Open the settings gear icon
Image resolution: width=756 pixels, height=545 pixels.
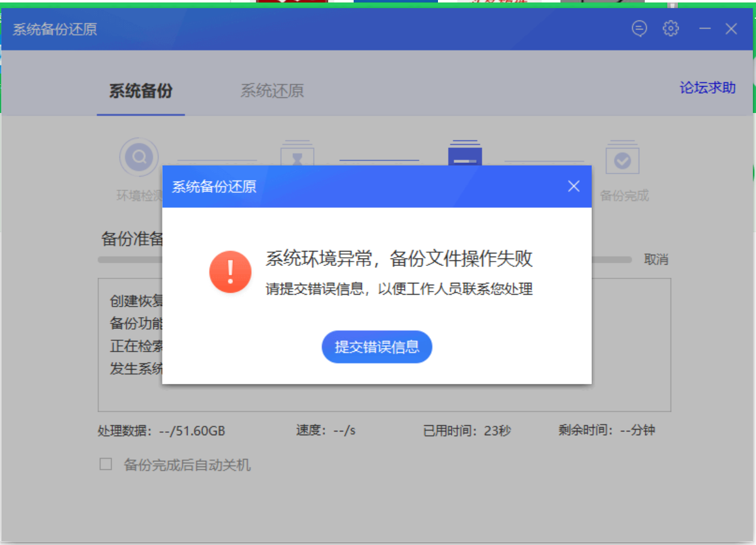tap(670, 29)
